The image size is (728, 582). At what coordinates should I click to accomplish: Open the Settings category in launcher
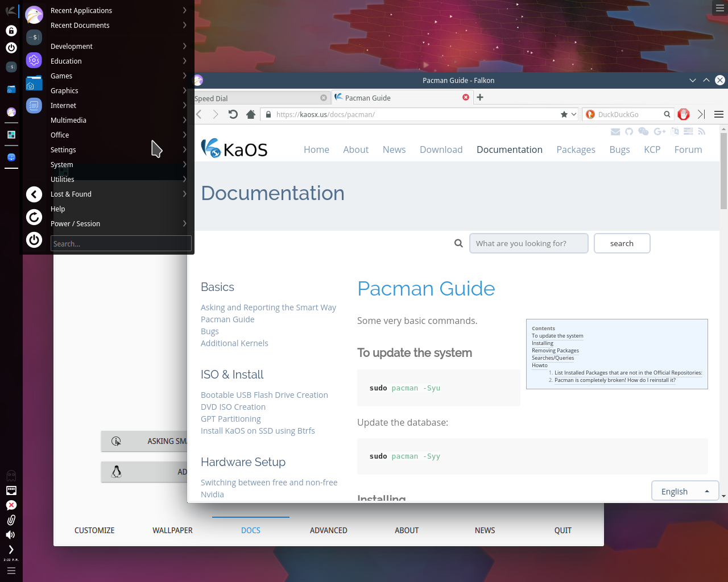point(119,149)
